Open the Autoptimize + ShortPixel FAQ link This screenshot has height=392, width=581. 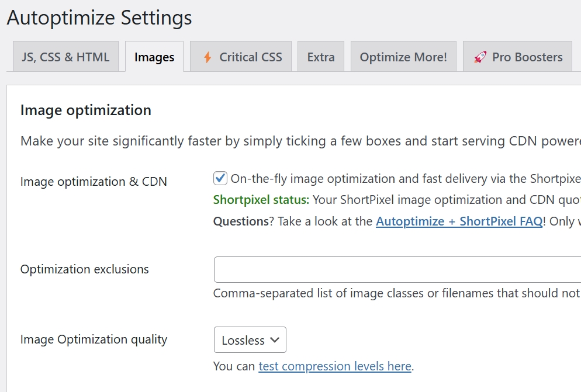[459, 221]
